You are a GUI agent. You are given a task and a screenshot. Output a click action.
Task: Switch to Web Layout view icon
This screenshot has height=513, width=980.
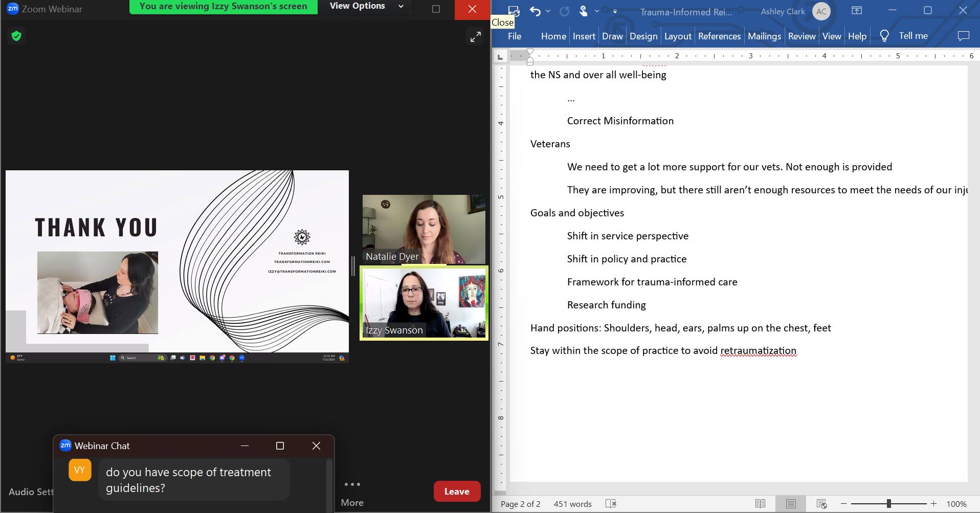click(821, 504)
